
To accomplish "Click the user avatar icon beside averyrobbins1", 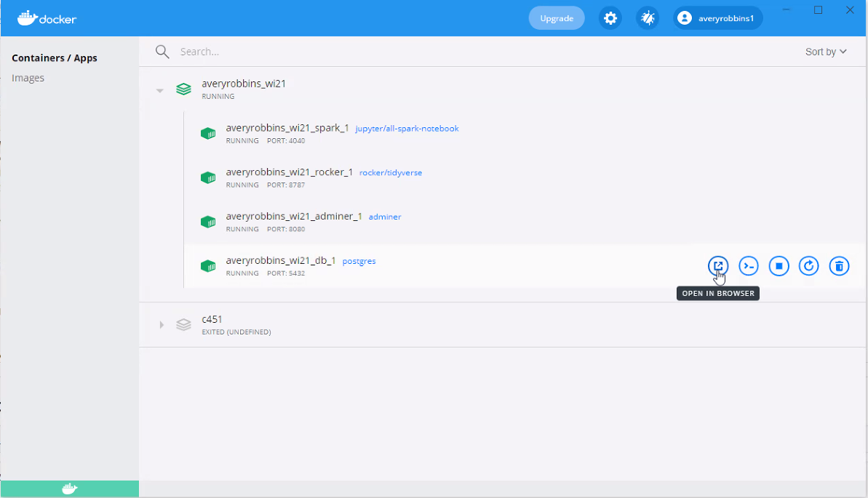I will (685, 18).
